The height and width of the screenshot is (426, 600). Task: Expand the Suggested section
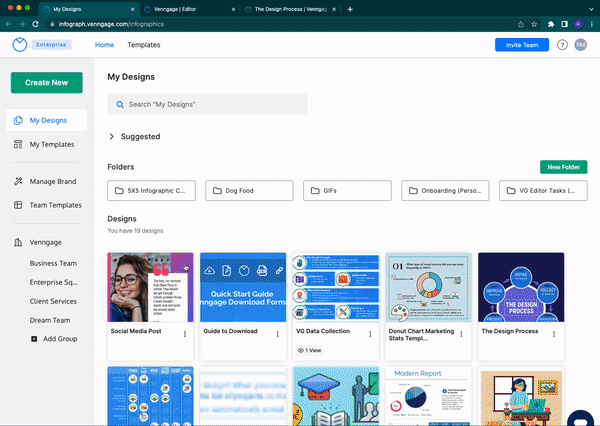(x=111, y=137)
